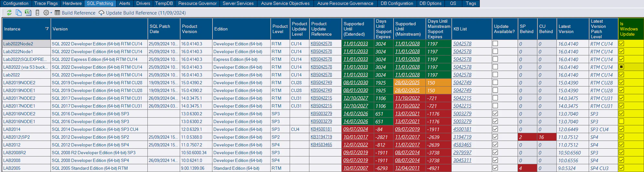Open the KB4583465 reference link
The image size is (644, 172).
[x=321, y=144]
